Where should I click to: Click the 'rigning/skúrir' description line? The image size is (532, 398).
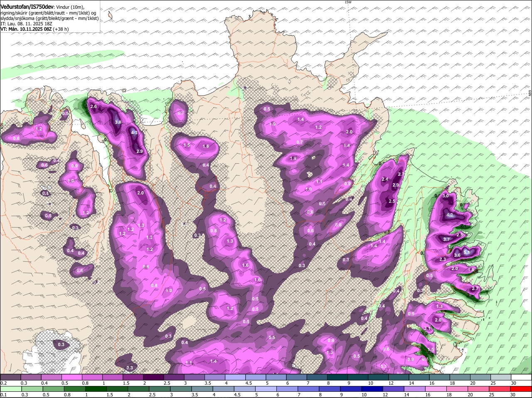click(x=49, y=13)
